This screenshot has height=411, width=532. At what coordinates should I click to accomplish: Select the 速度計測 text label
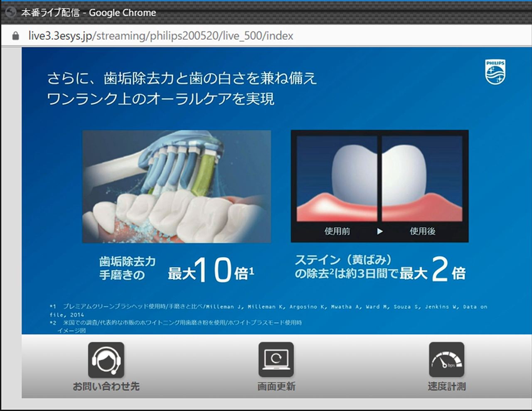coord(446,386)
